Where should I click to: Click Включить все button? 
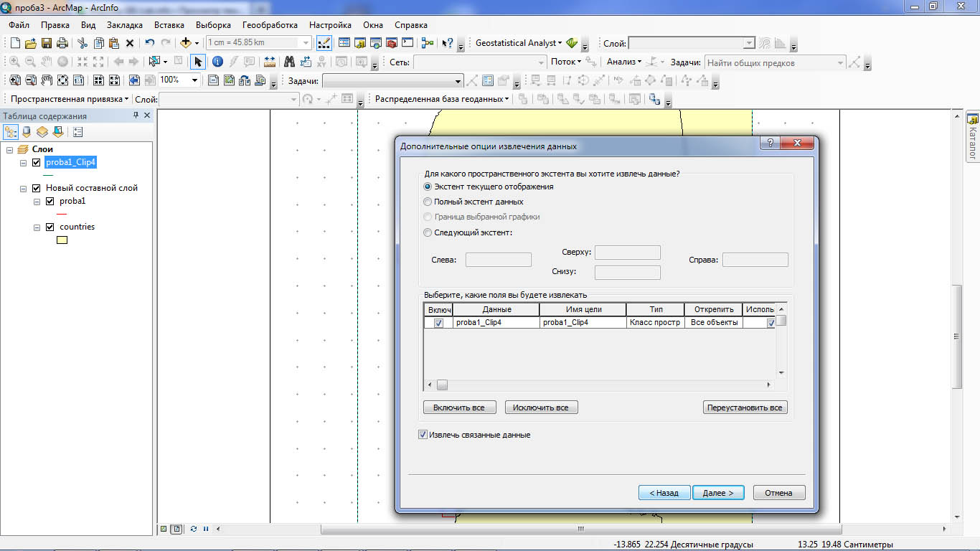click(x=459, y=408)
